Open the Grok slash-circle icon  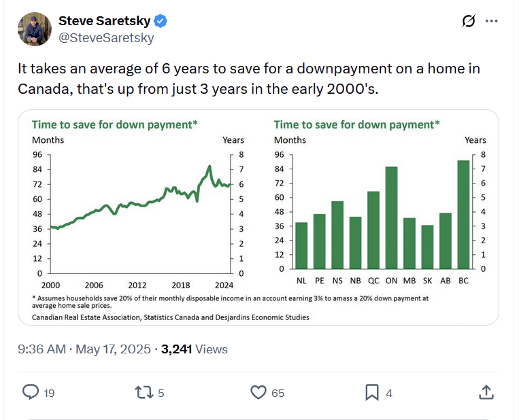[x=469, y=21]
